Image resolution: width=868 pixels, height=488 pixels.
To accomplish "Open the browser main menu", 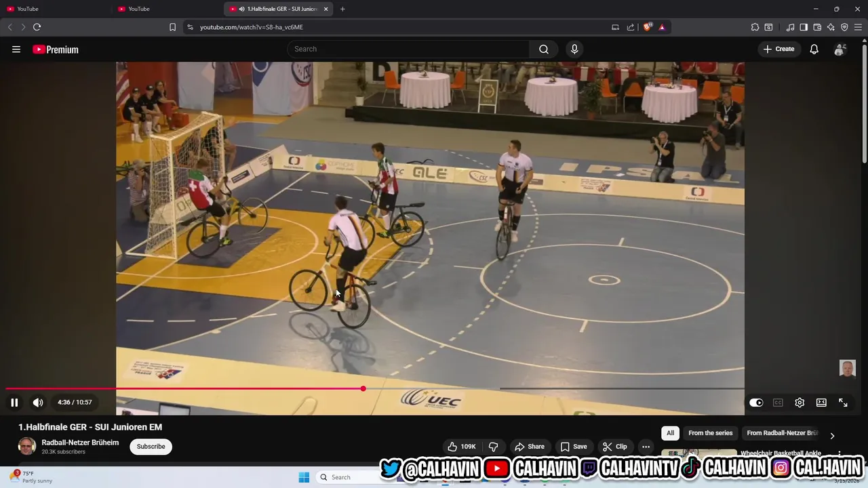I will [859, 27].
